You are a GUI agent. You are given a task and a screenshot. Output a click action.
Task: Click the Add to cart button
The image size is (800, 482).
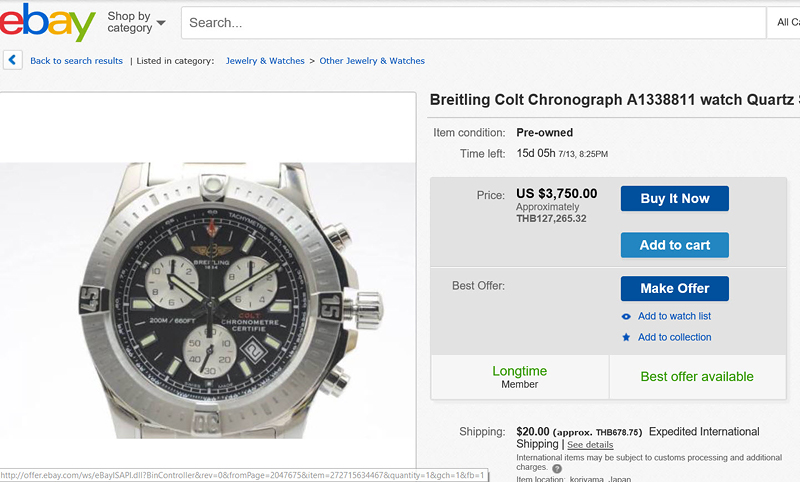click(x=674, y=245)
